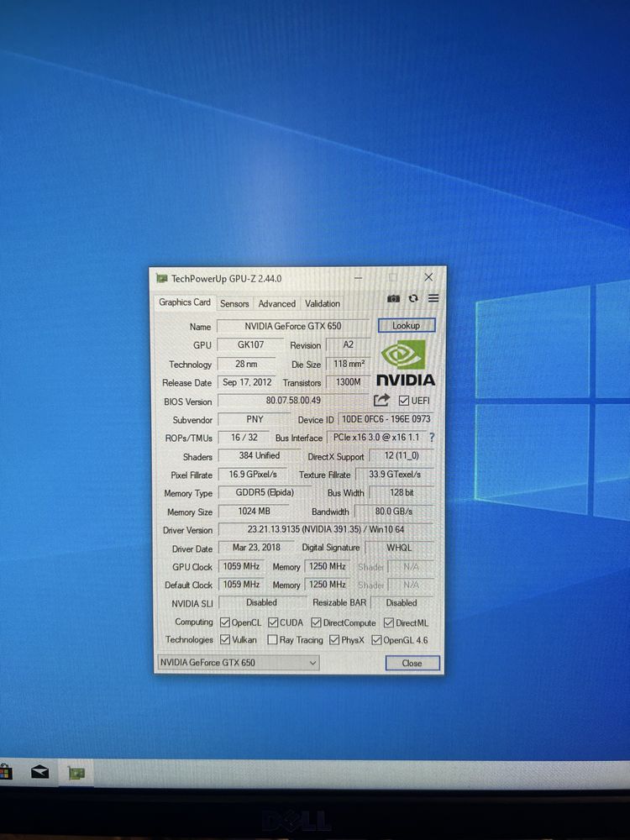Open the GPU selection dropdown

[239, 663]
